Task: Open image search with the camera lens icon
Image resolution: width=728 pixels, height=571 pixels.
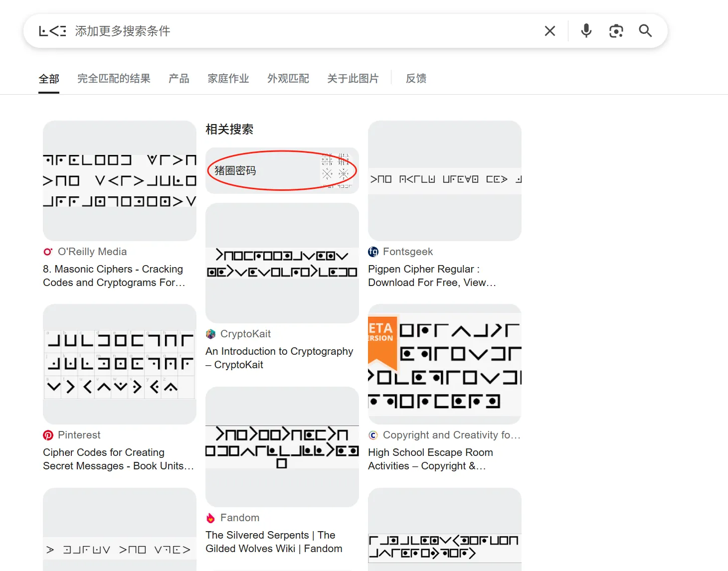Action: click(616, 31)
